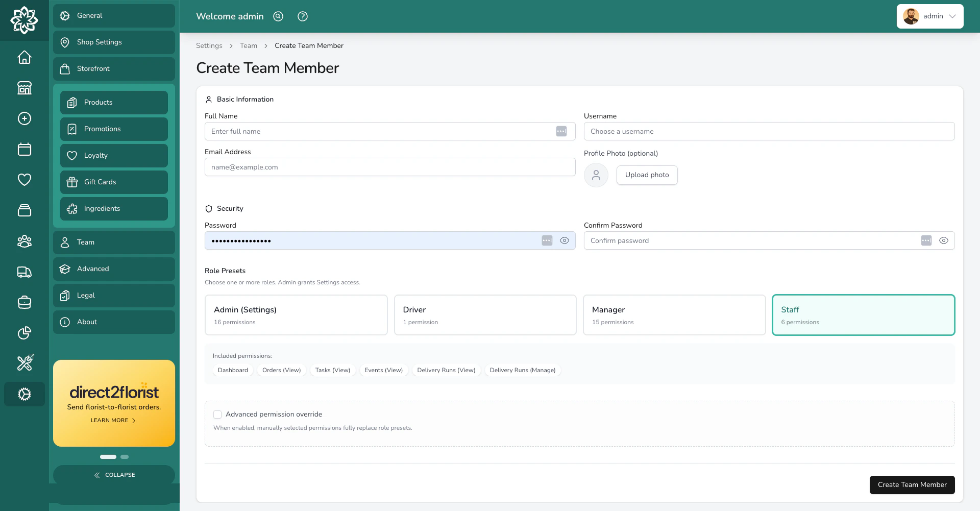Select the settings gear icon in sidebar
The height and width of the screenshot is (511, 980).
pos(24,394)
